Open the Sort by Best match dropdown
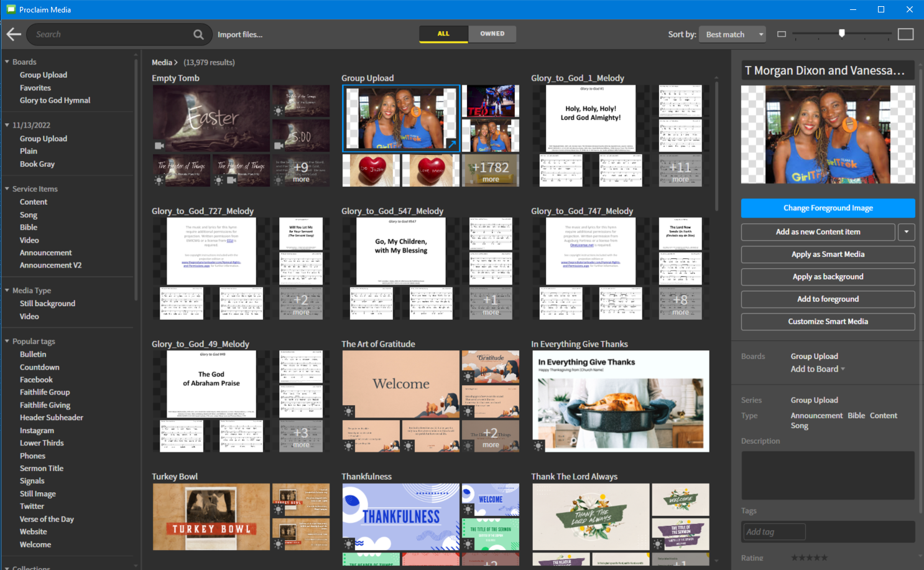This screenshot has height=570, width=924. [732, 34]
